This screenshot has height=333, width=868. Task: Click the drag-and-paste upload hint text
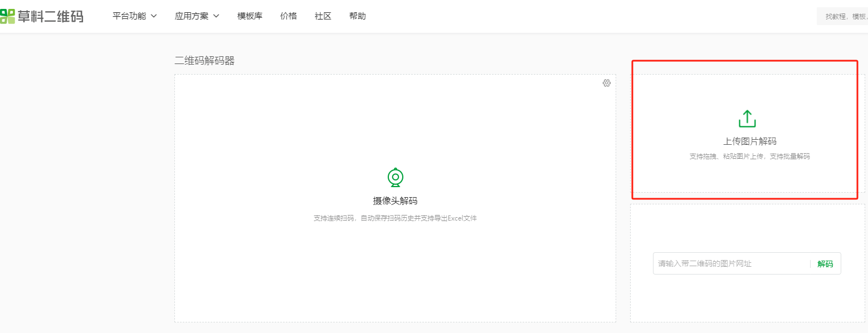[749, 156]
